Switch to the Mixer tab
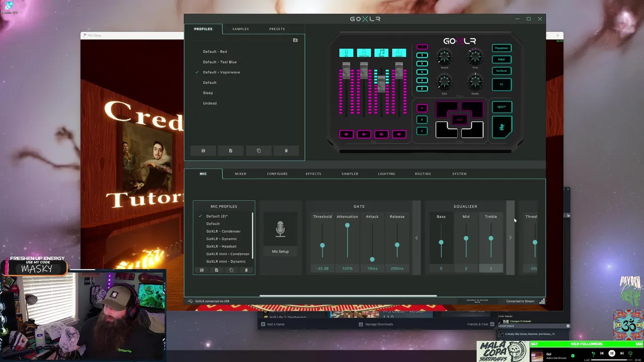 pos(240,173)
